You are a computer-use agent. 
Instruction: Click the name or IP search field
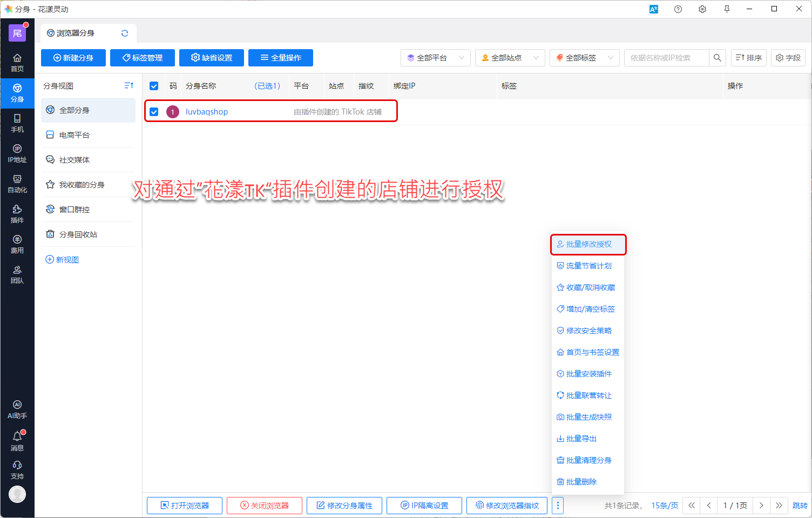(x=666, y=58)
